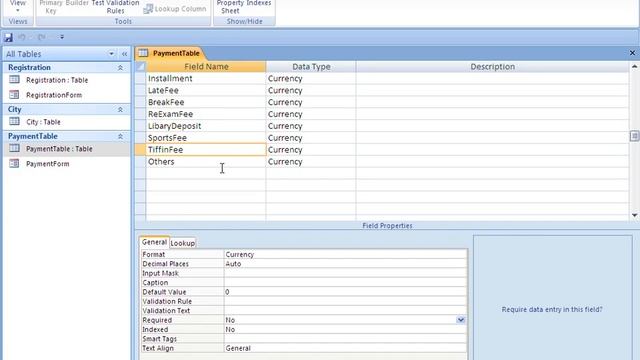640x360 pixels.
Task: Click the Validation Text property field
Action: tap(345, 311)
